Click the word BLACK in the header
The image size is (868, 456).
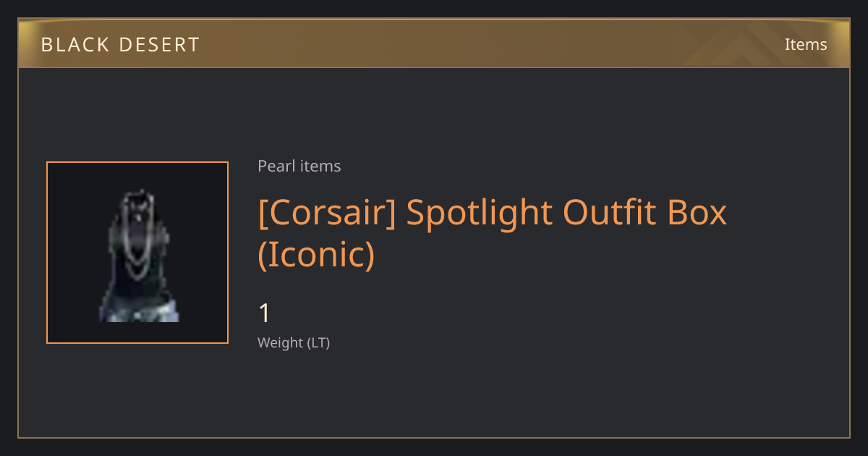(69, 45)
